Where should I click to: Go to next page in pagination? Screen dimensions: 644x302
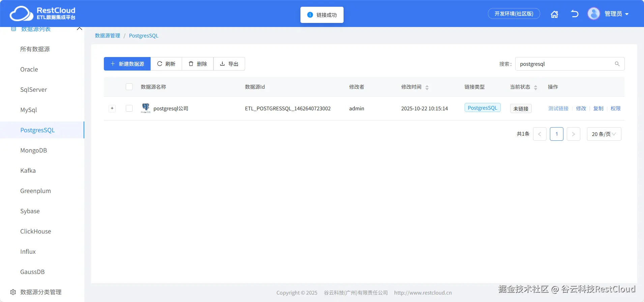pyautogui.click(x=574, y=134)
